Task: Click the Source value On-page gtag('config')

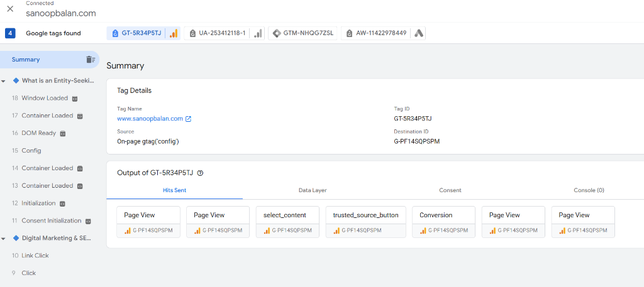Action: pyautogui.click(x=148, y=141)
